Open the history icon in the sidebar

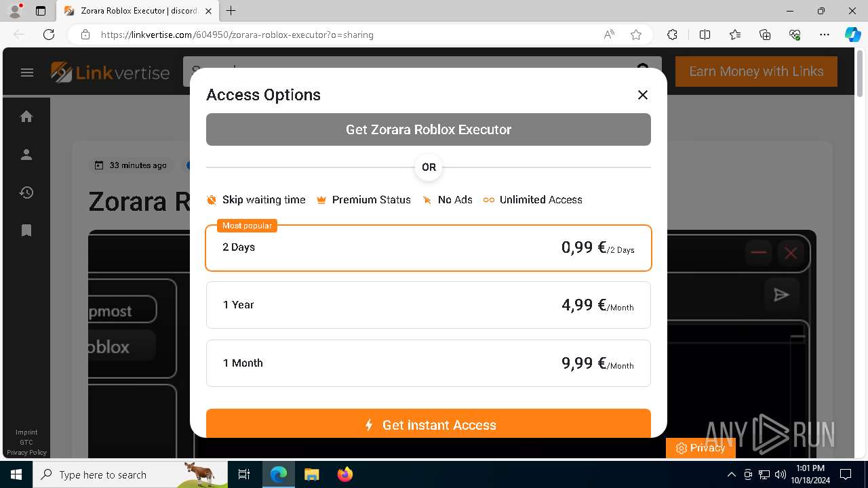pyautogui.click(x=26, y=192)
